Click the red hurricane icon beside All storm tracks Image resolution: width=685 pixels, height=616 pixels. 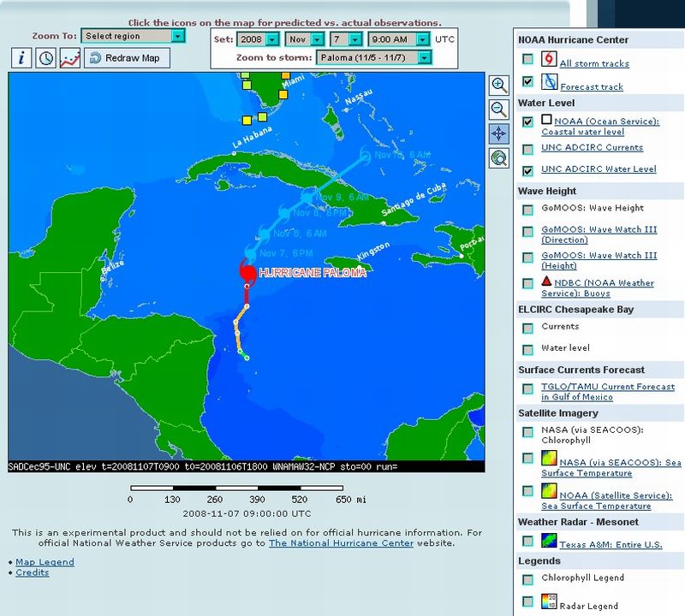tap(549, 59)
